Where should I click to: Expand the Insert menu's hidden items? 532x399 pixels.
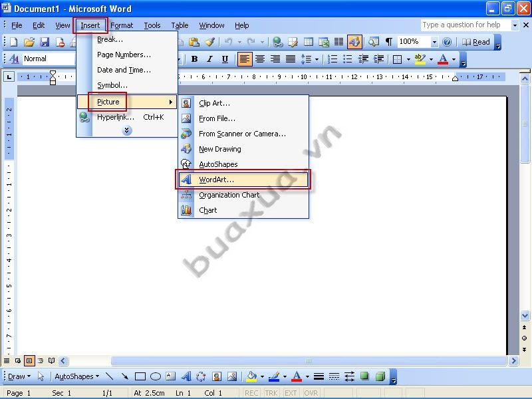(127, 130)
